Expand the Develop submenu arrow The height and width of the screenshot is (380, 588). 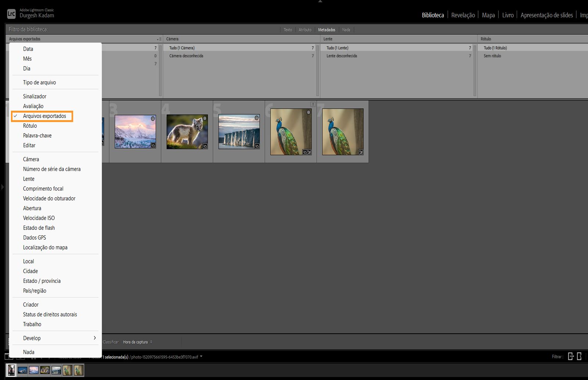pyautogui.click(x=94, y=338)
